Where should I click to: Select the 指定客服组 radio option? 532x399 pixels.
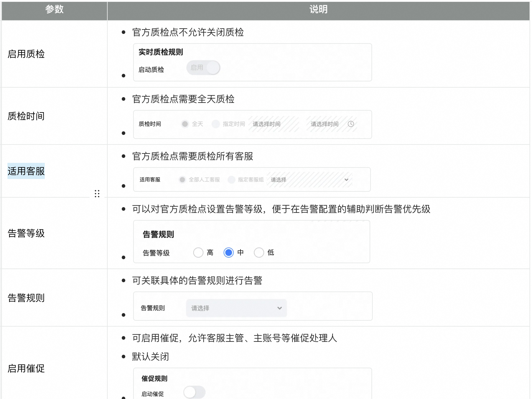coord(231,180)
